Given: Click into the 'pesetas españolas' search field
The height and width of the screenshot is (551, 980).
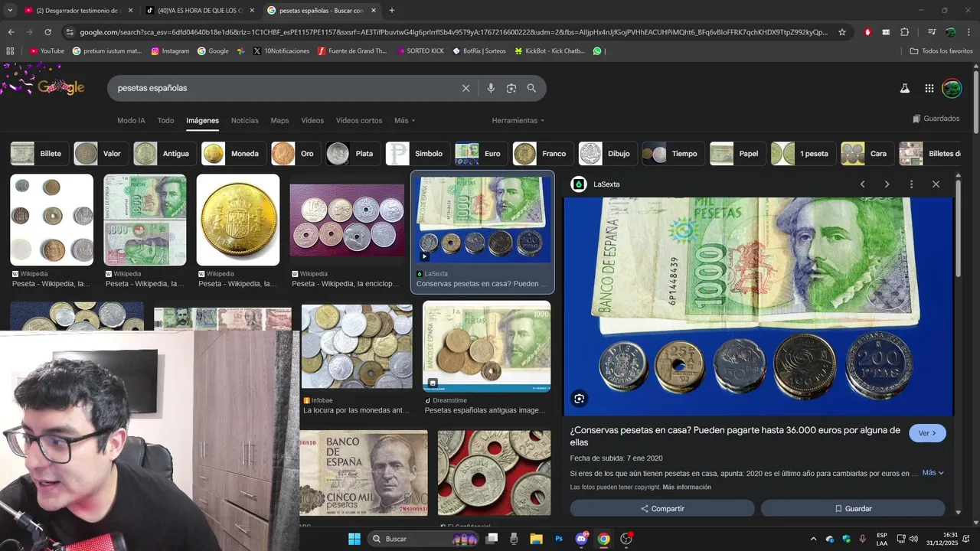Looking at the screenshot, I should 283,88.
